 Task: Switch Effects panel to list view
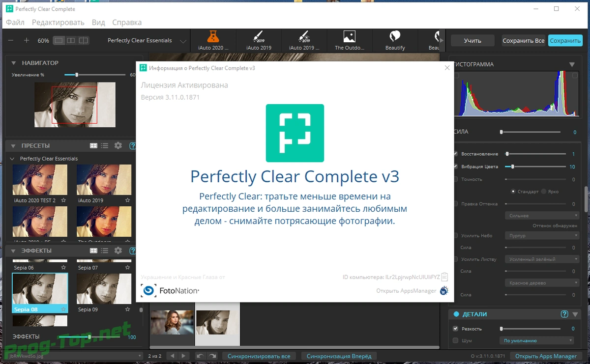pos(104,251)
